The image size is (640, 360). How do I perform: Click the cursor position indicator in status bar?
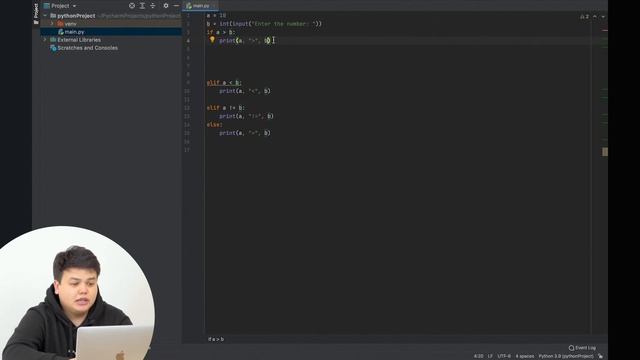(x=478, y=356)
